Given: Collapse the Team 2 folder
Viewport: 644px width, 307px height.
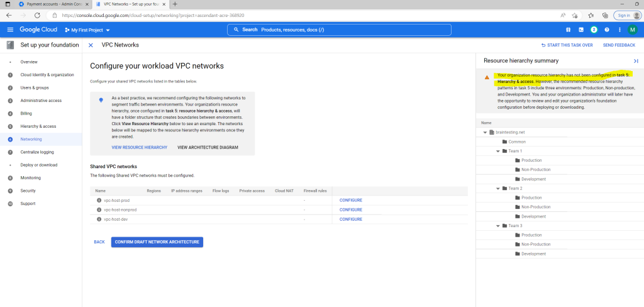Looking at the screenshot, I should pos(498,188).
